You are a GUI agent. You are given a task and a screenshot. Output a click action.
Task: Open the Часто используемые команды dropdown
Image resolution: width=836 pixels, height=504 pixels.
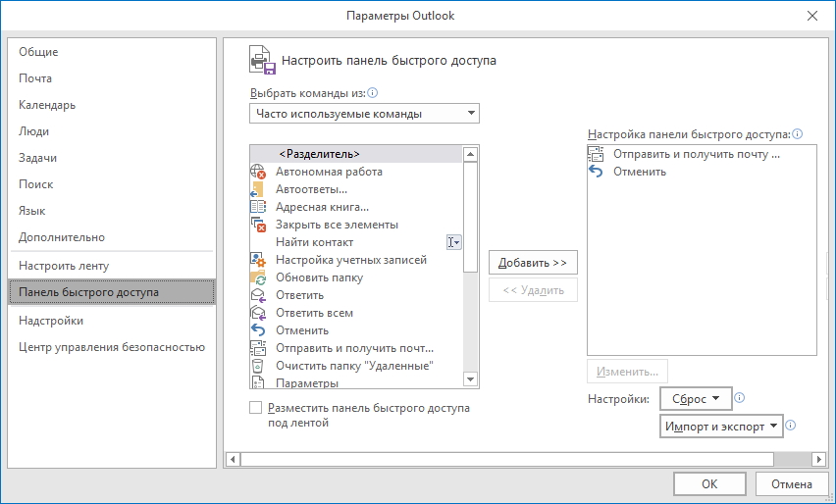(364, 114)
